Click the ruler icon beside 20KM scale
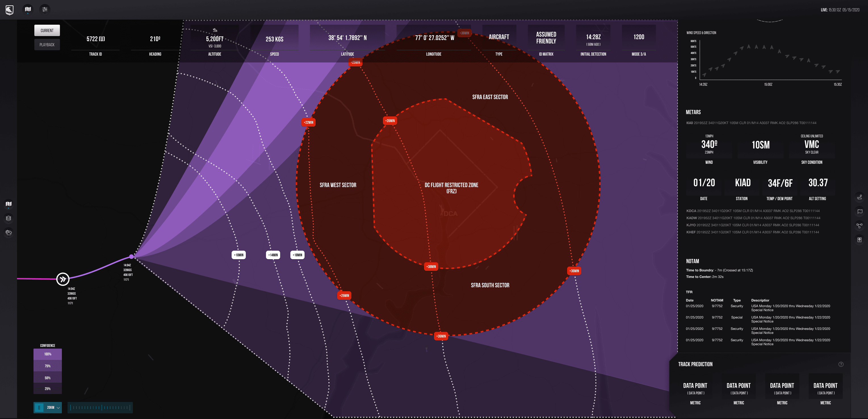 39,408
